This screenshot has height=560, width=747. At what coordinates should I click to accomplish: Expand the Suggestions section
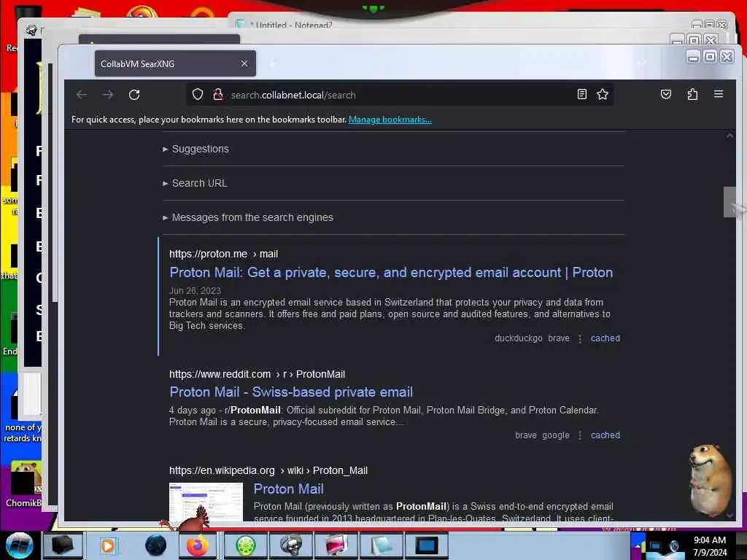coord(196,149)
